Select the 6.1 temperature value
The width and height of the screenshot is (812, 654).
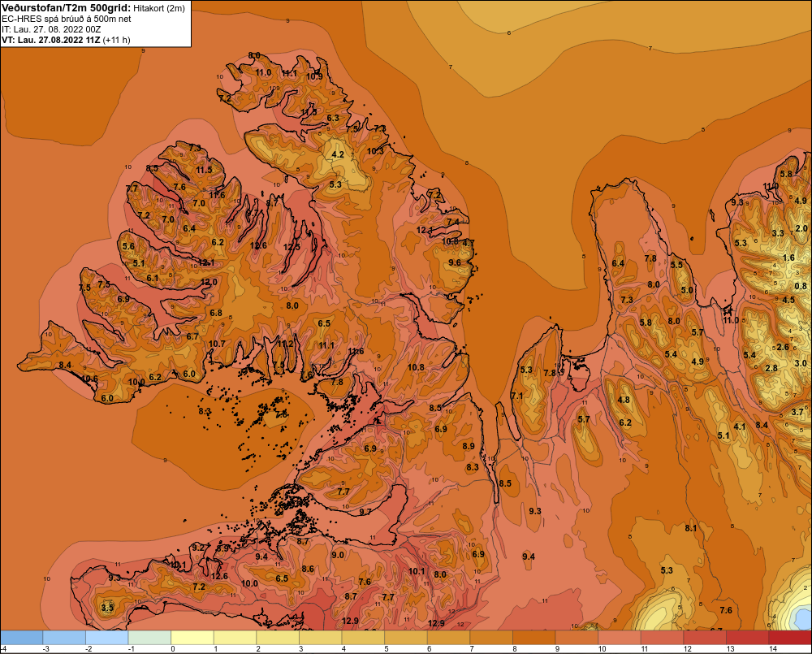(x=153, y=278)
